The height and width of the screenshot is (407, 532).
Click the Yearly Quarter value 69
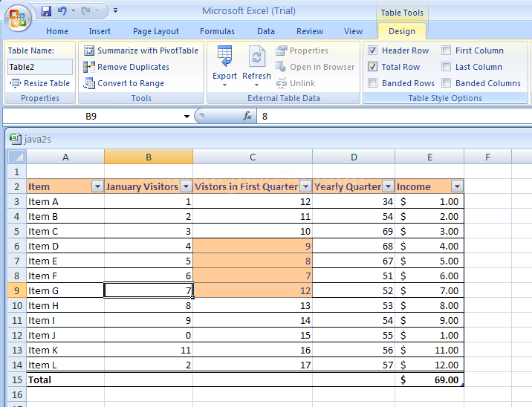click(354, 231)
